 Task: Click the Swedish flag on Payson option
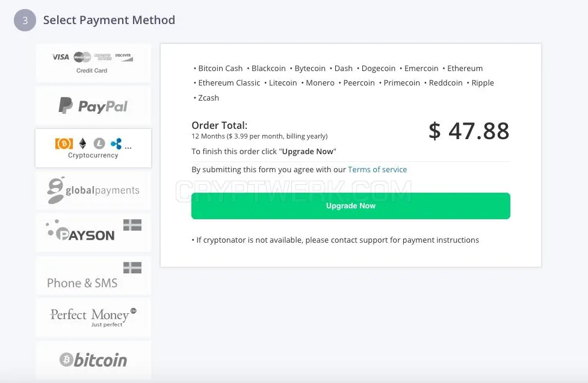point(132,225)
